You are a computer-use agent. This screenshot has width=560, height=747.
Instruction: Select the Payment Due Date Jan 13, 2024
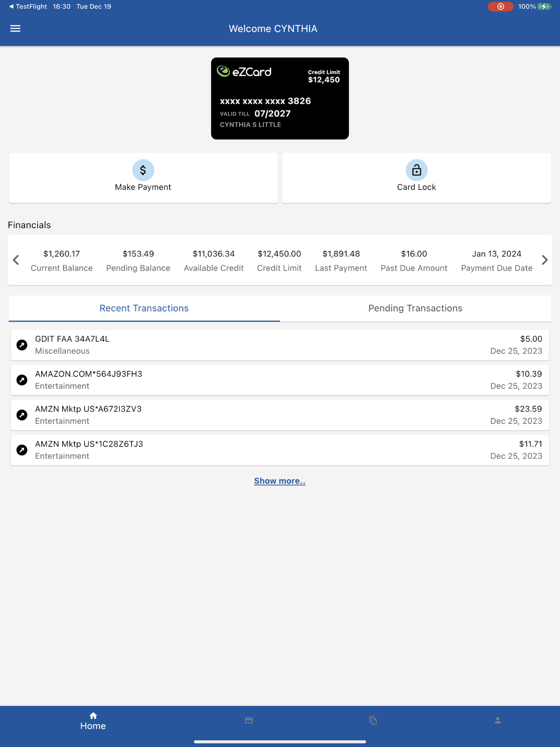(x=497, y=254)
